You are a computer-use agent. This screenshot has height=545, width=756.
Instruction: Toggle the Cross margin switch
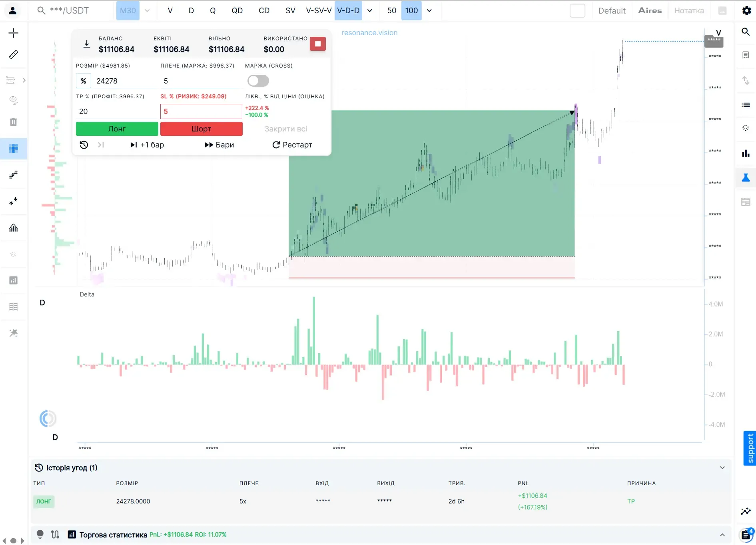point(258,81)
